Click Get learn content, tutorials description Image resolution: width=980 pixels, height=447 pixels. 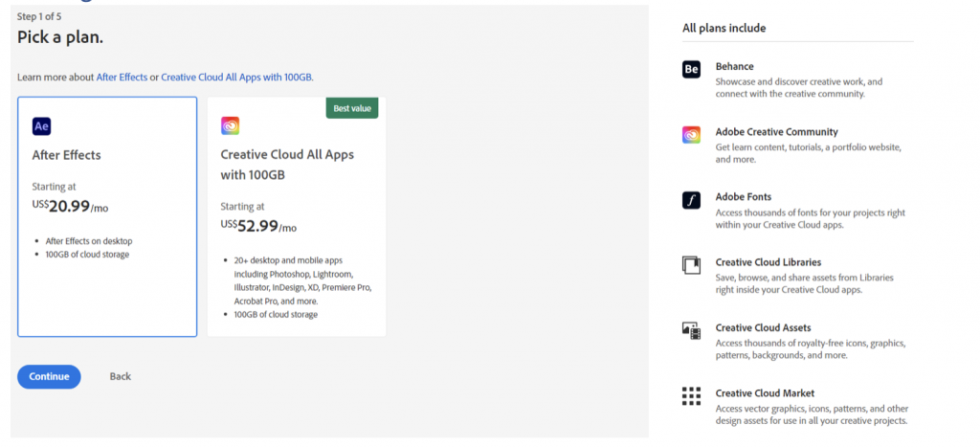click(809, 153)
